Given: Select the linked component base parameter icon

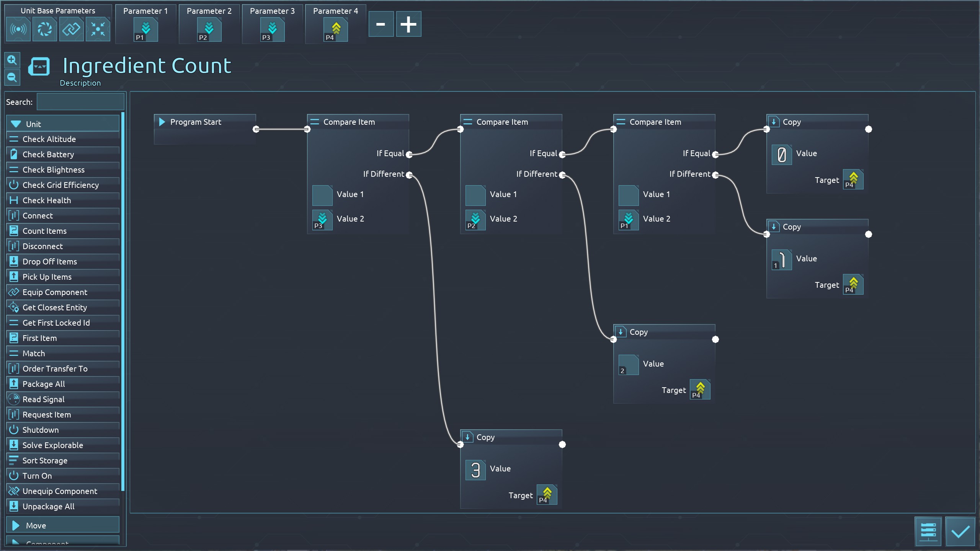Looking at the screenshot, I should pyautogui.click(x=71, y=29).
